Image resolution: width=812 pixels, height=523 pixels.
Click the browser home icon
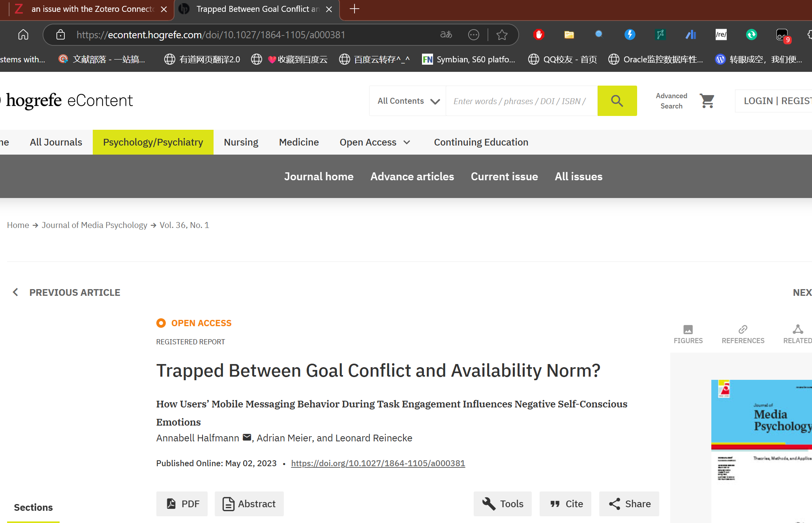(23, 35)
